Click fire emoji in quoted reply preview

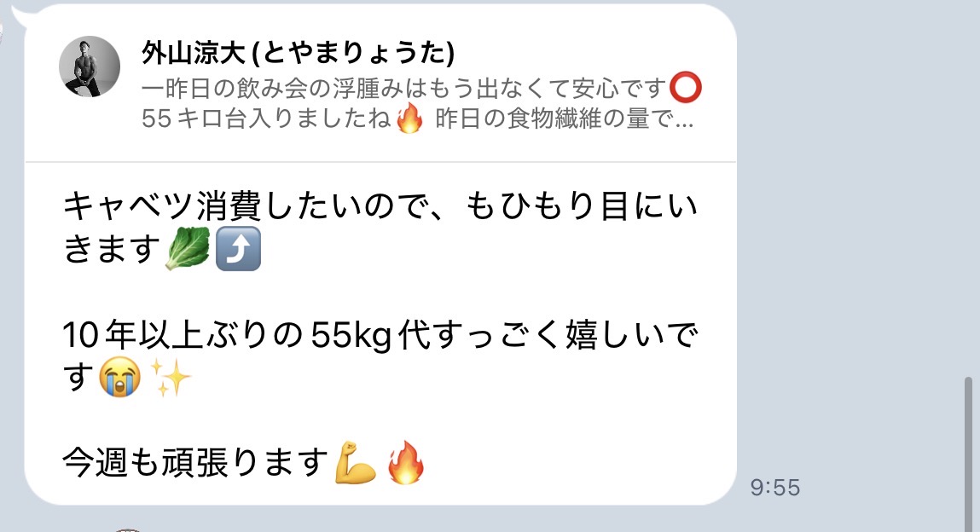(409, 118)
